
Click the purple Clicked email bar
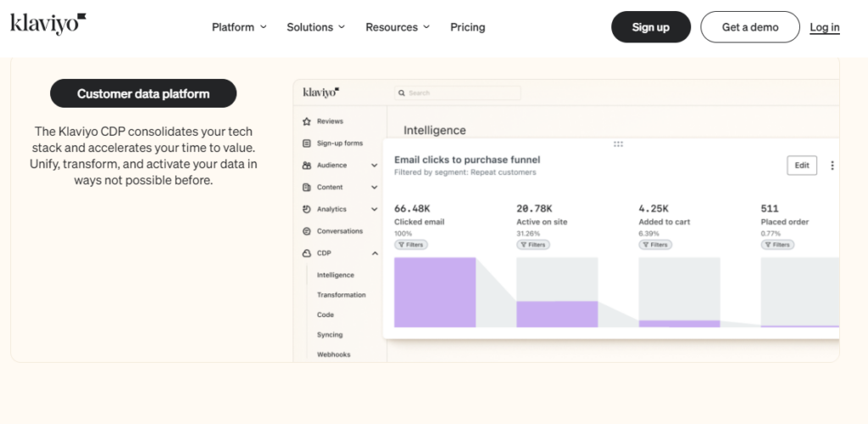pyautogui.click(x=435, y=293)
